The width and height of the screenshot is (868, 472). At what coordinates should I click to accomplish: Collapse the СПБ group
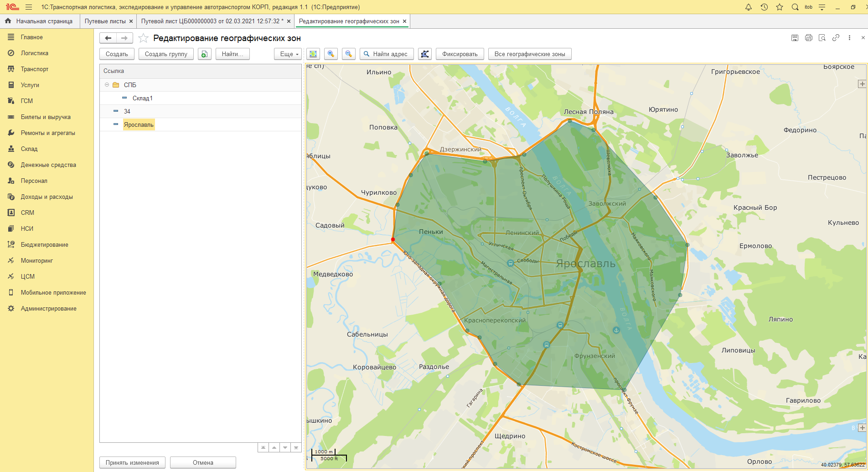click(x=107, y=85)
